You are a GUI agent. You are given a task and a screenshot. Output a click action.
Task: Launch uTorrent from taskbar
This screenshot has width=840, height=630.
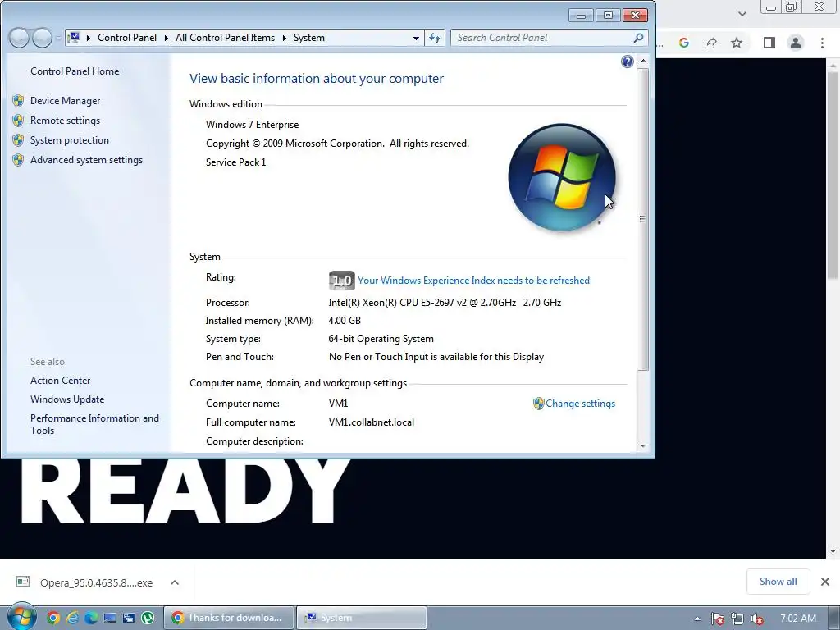click(x=148, y=618)
